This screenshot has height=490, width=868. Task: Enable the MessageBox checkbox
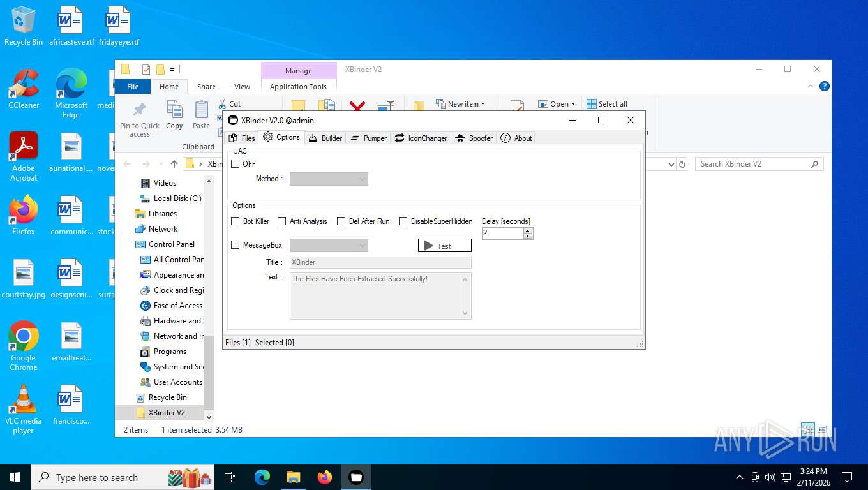(236, 245)
